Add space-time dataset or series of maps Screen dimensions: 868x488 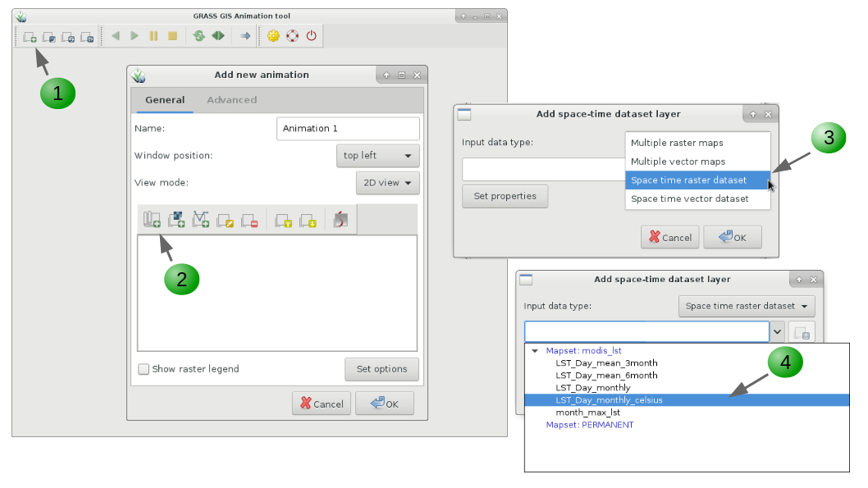[x=152, y=220]
